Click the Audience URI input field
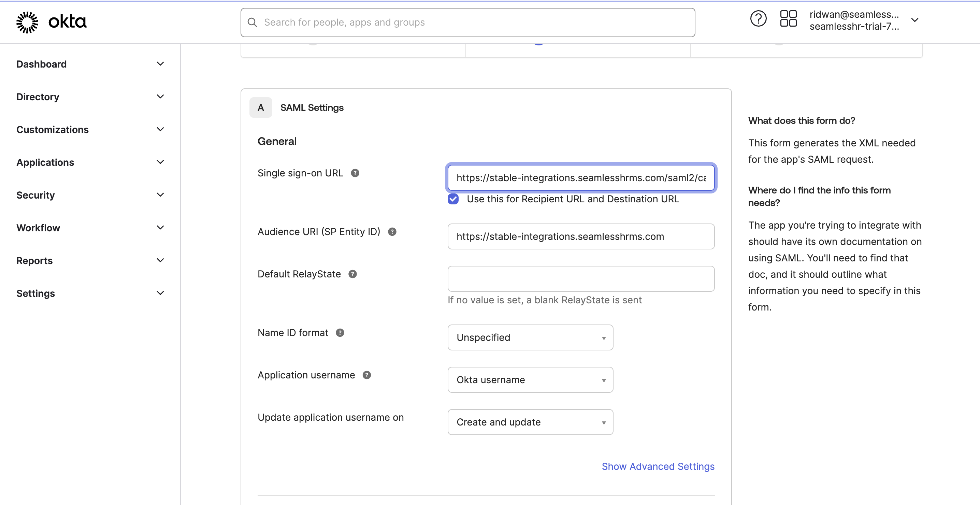The image size is (980, 505). coord(580,236)
